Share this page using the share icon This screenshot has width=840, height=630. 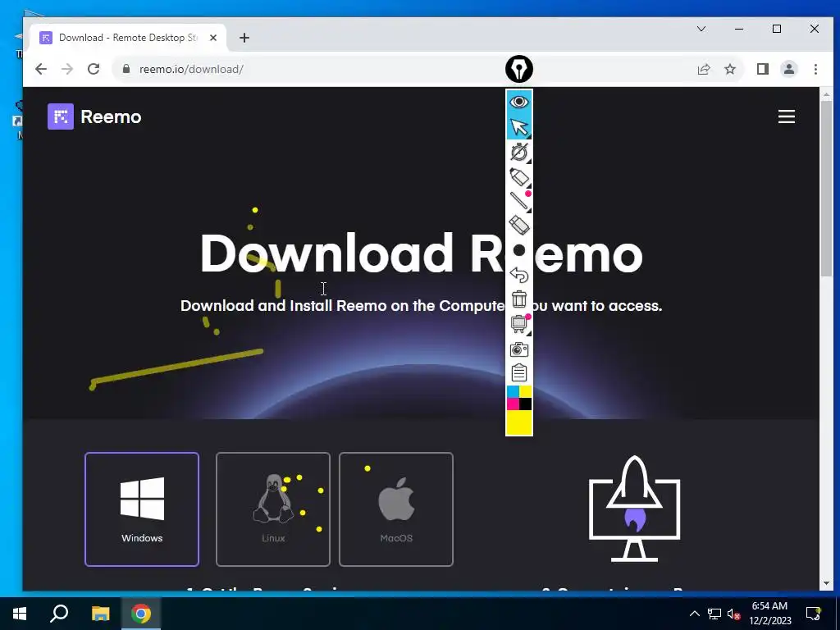click(x=704, y=69)
